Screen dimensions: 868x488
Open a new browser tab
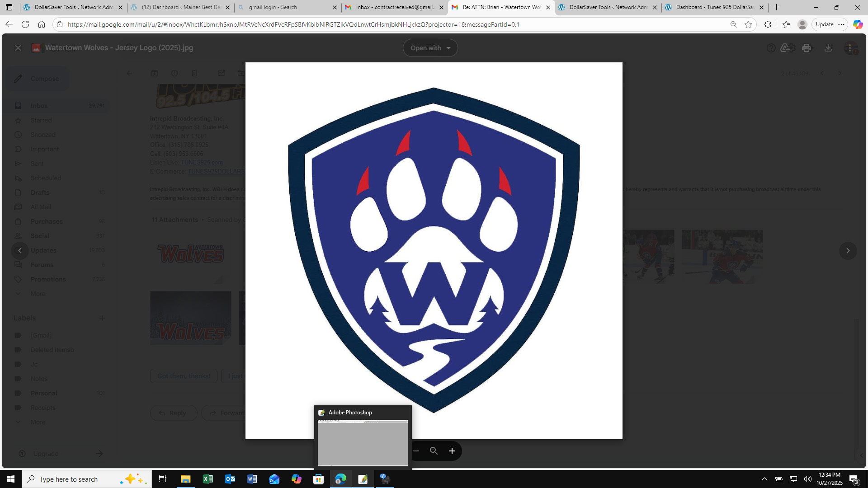pos(777,7)
